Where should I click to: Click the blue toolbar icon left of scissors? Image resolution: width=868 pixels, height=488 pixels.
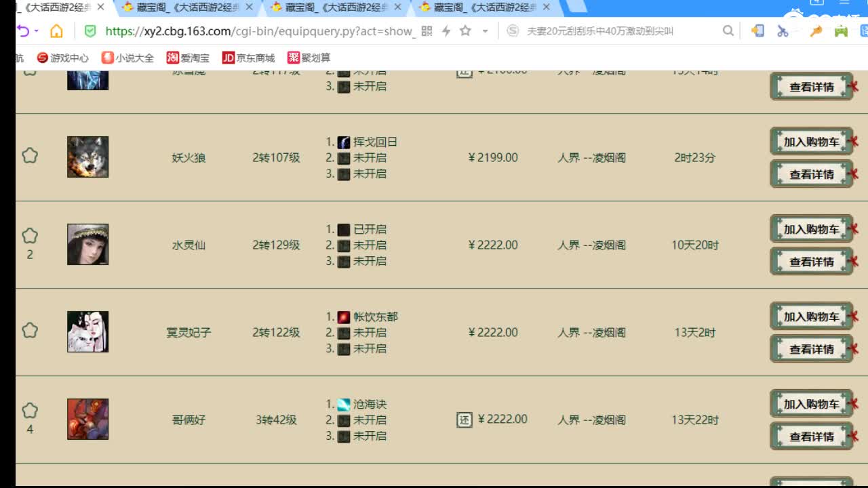(x=757, y=31)
